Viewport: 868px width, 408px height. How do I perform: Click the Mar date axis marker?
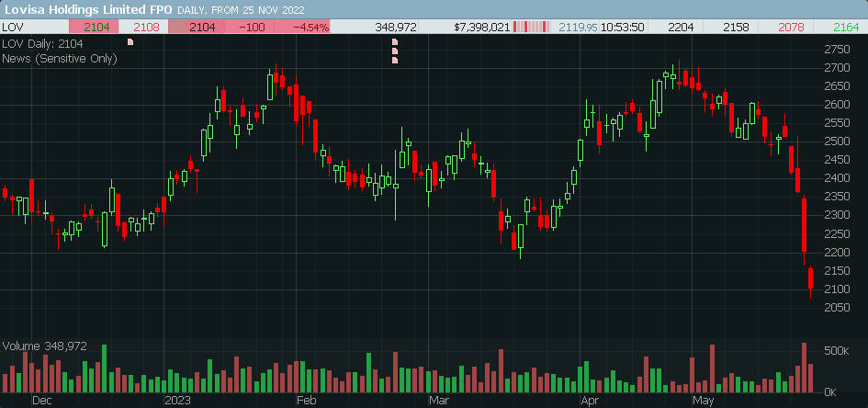tap(439, 401)
